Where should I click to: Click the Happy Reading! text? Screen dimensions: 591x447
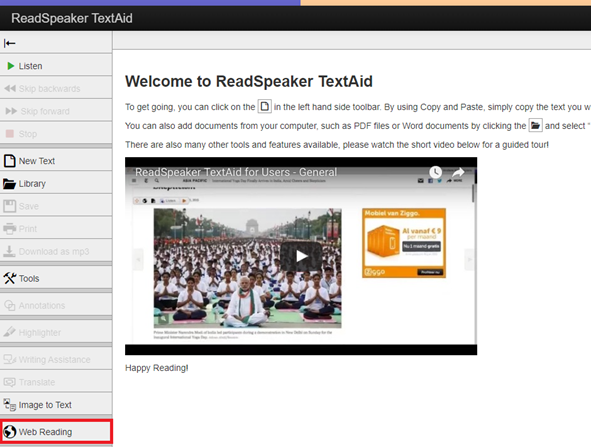point(156,368)
